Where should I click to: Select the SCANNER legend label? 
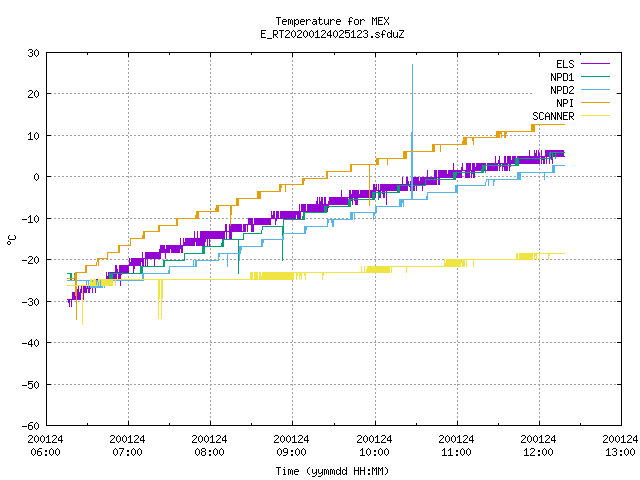point(553,116)
